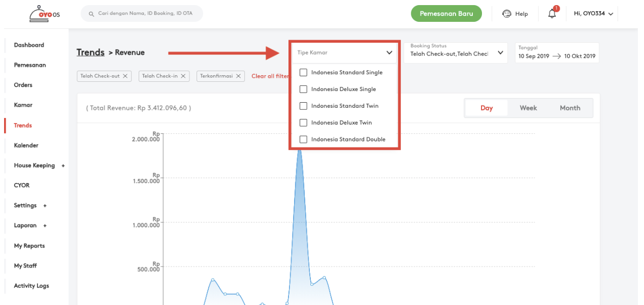
Task: Click Clear all filter link
Action: pyautogui.click(x=271, y=76)
